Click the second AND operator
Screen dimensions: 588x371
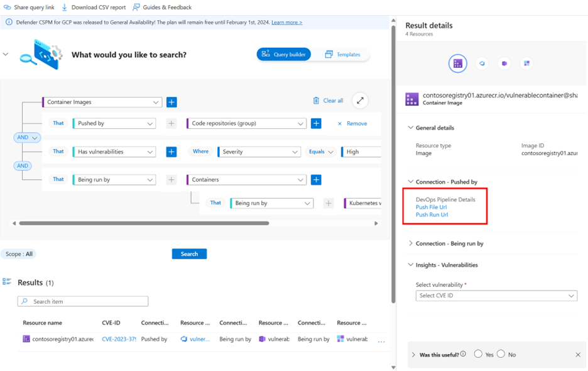(23, 165)
